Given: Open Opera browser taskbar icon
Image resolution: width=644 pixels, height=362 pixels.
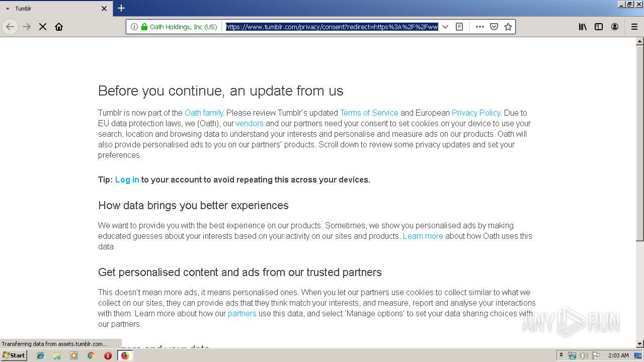Looking at the screenshot, I should tap(108, 355).
